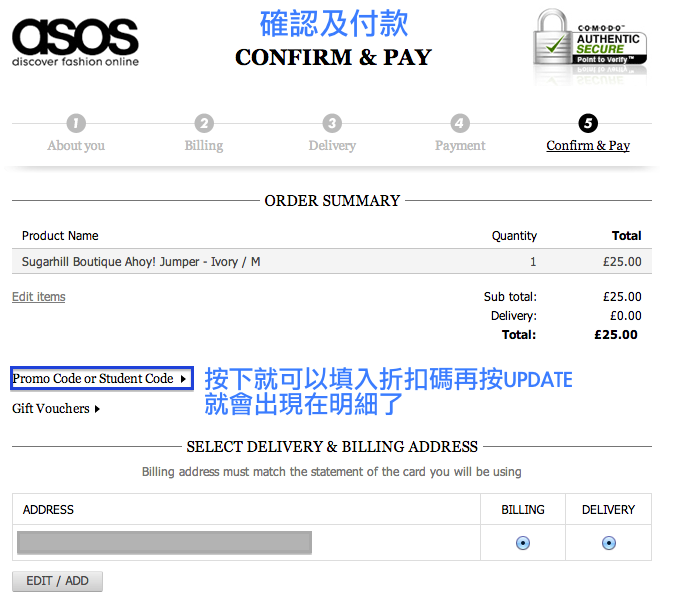The image size is (678, 612).
Task: Select step 5 circle icon
Action: click(588, 123)
